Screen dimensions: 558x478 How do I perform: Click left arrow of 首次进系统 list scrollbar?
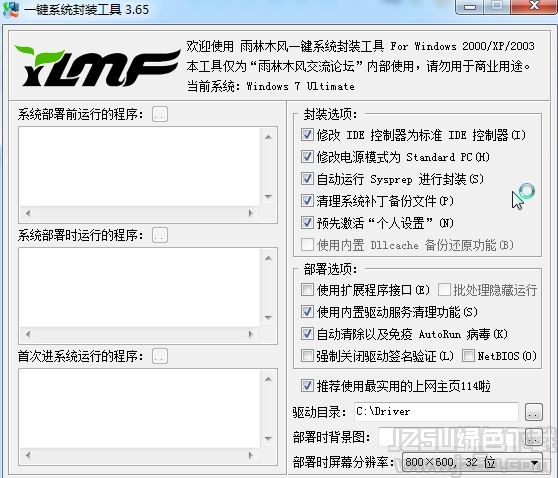point(28,455)
